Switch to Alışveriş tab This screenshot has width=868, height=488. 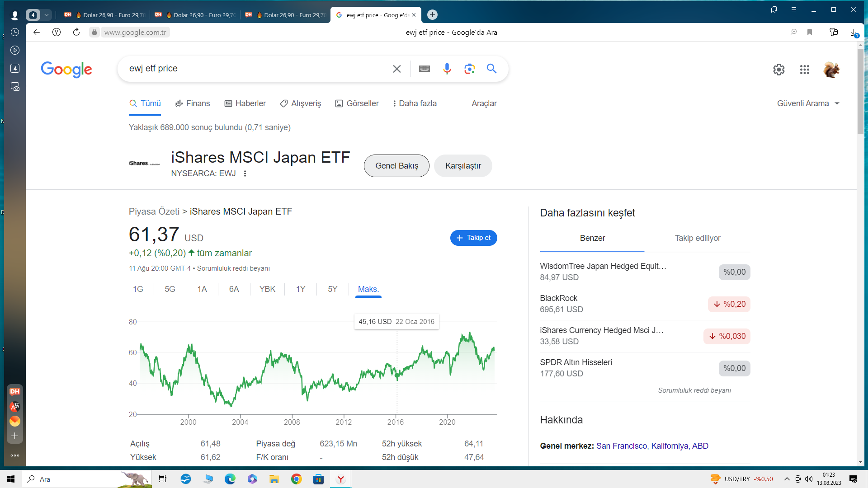point(301,103)
